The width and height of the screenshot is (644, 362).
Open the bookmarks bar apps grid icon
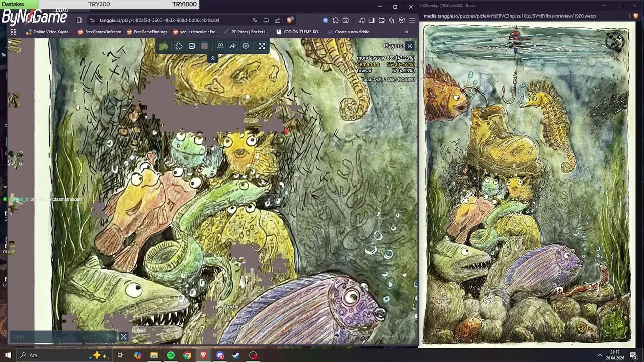pyautogui.click(x=13, y=32)
